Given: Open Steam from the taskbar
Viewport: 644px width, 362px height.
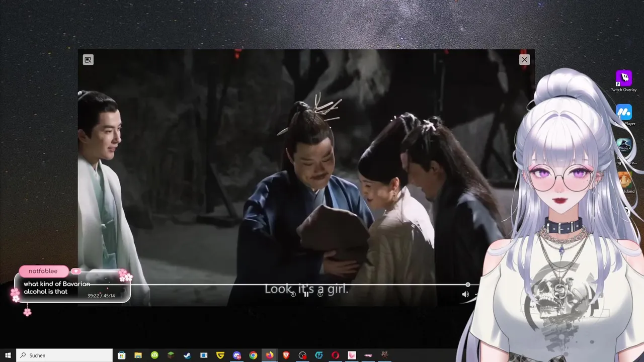Looking at the screenshot, I should point(187,355).
